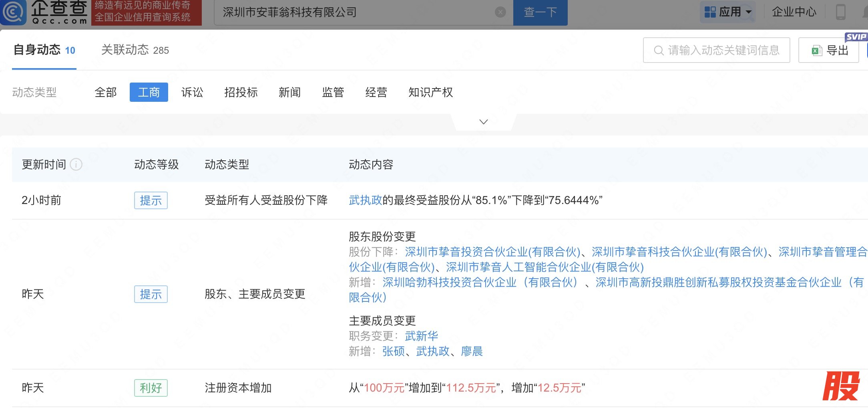Click the company name search field

356,12
